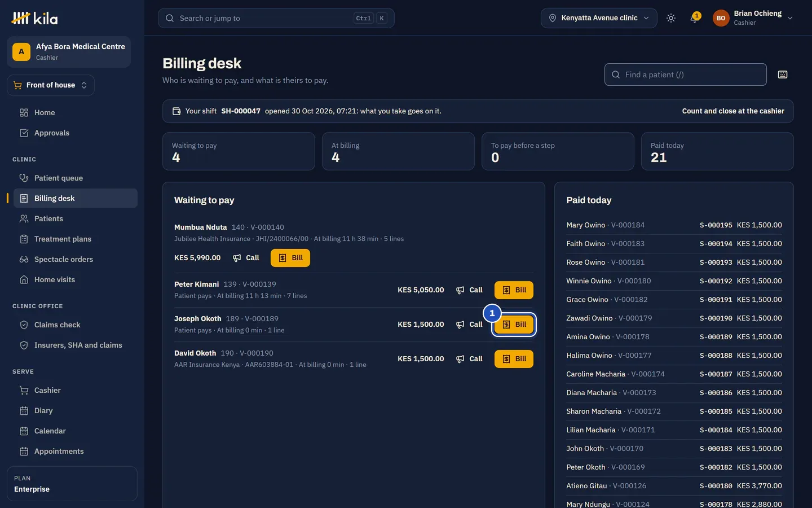Screen dimensions: 812x508
Task: Open Approvals in the sidebar
Action: (x=76, y=133)
